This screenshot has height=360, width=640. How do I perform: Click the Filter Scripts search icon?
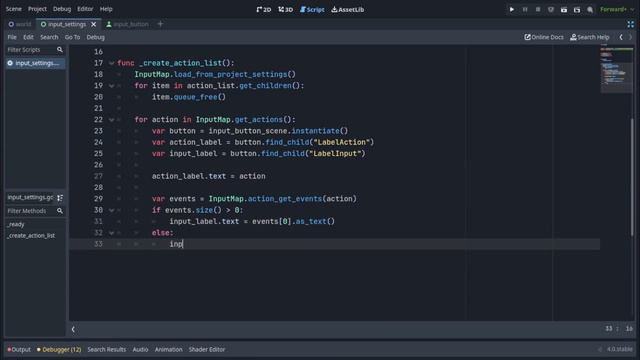click(60, 50)
